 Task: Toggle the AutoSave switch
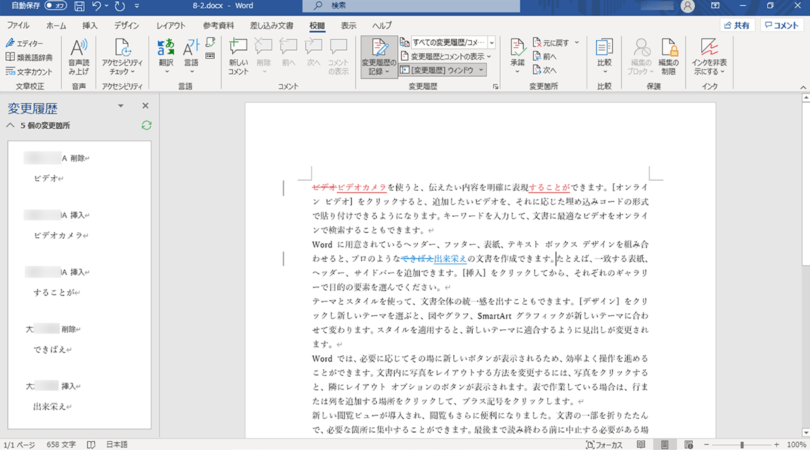click(x=55, y=6)
